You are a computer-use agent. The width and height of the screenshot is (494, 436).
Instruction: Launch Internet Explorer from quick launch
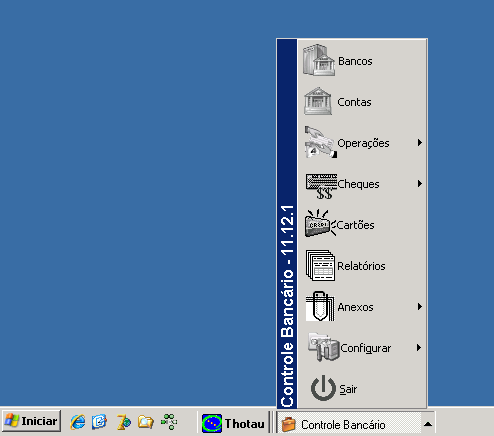[78, 422]
